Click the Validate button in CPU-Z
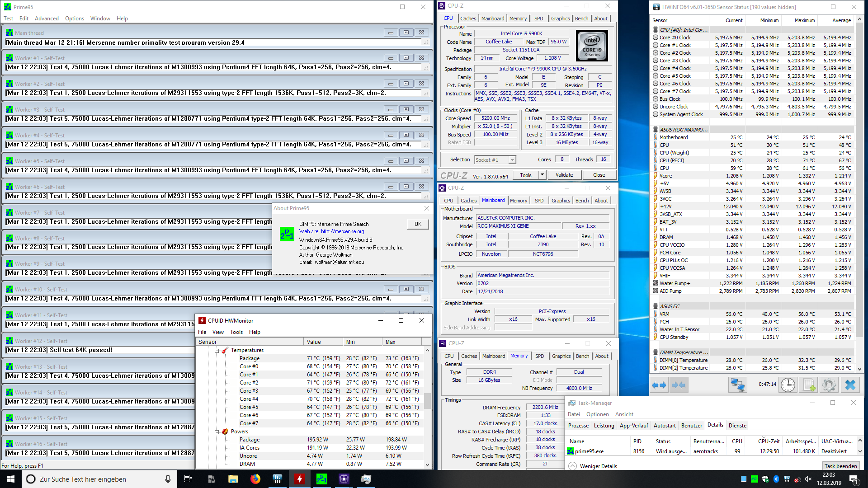The height and width of the screenshot is (488, 868). (564, 175)
